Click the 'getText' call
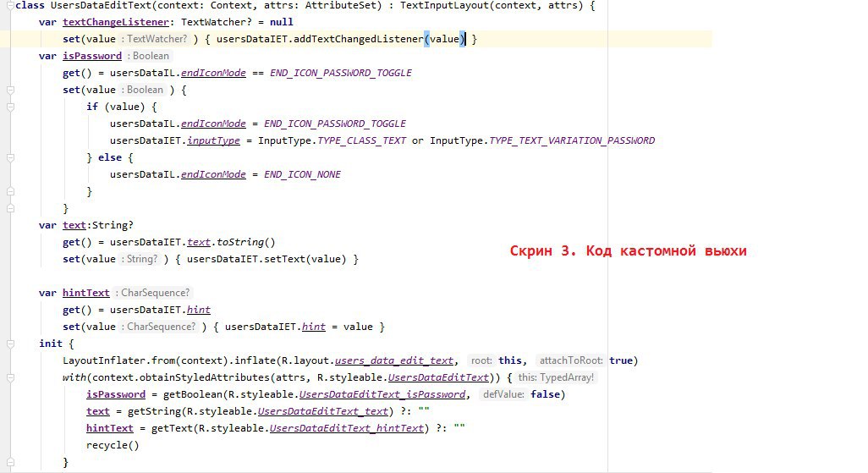Viewport: 868px width, 473px height. pyautogui.click(x=172, y=428)
